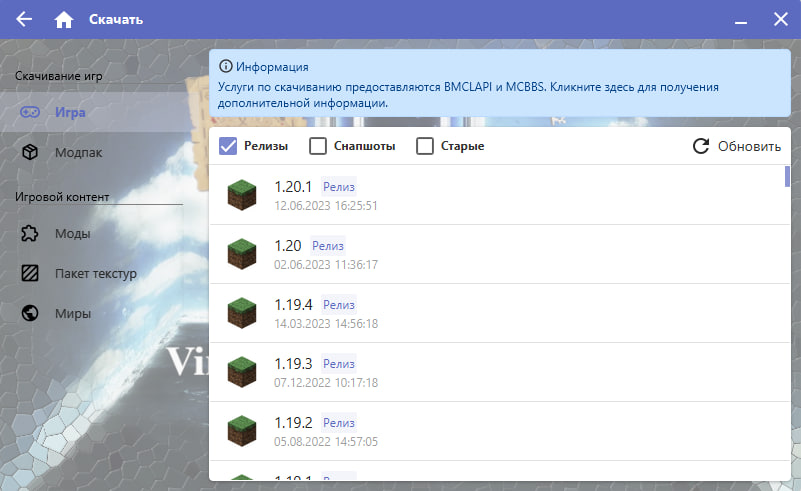Click the date 07.12.2022 10:17:18
The image size is (801, 491).
click(x=326, y=383)
